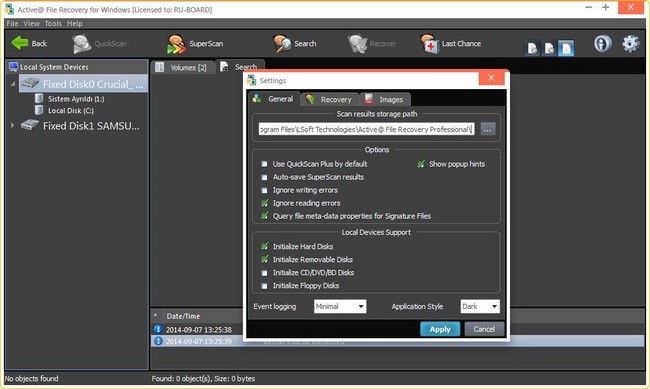Uncheck Ignore reading errors
Image resolution: width=650 pixels, height=389 pixels.
coord(264,203)
